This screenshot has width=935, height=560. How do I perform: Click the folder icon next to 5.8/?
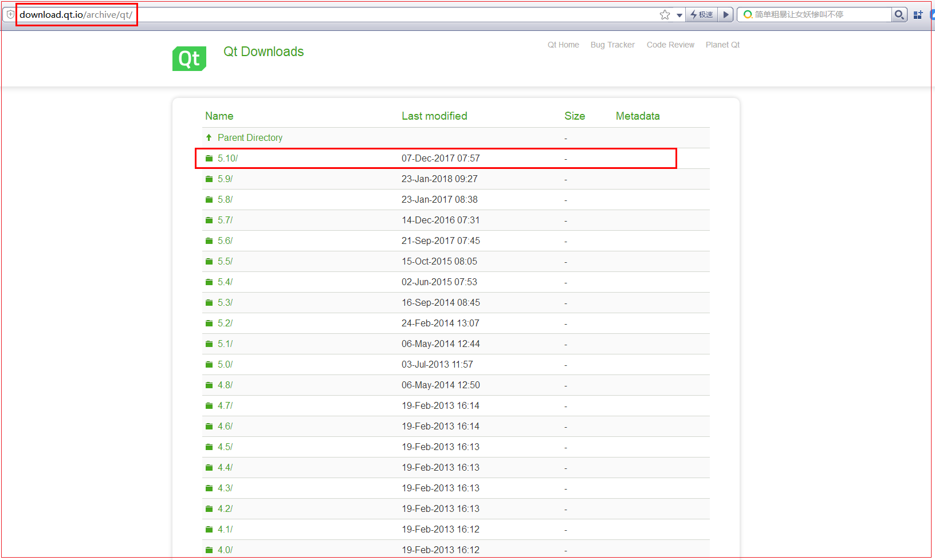pyautogui.click(x=209, y=200)
